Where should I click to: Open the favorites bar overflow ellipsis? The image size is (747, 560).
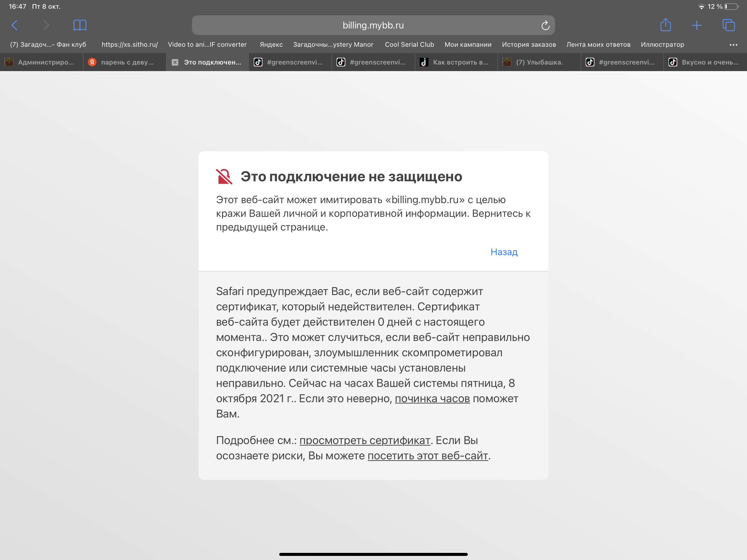(733, 45)
